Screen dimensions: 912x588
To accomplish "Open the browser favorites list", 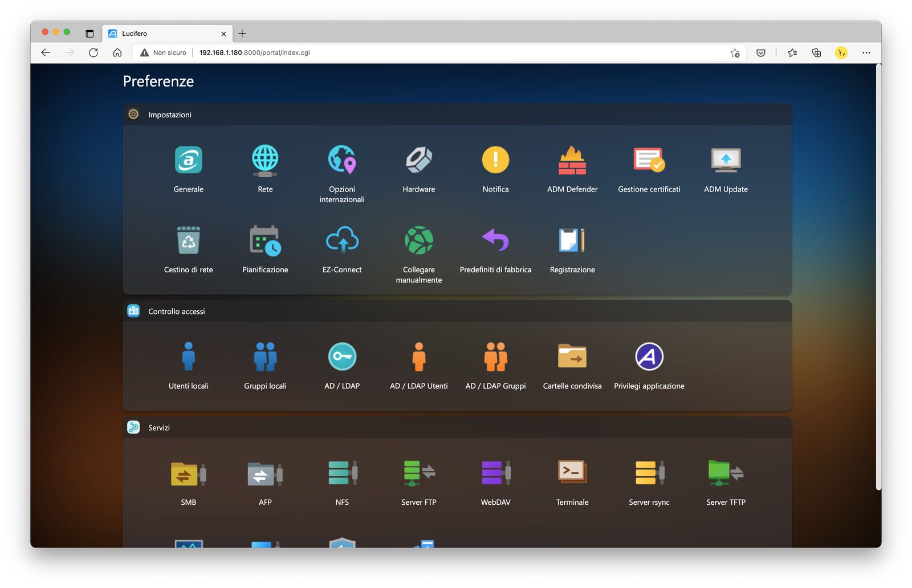I will click(792, 52).
